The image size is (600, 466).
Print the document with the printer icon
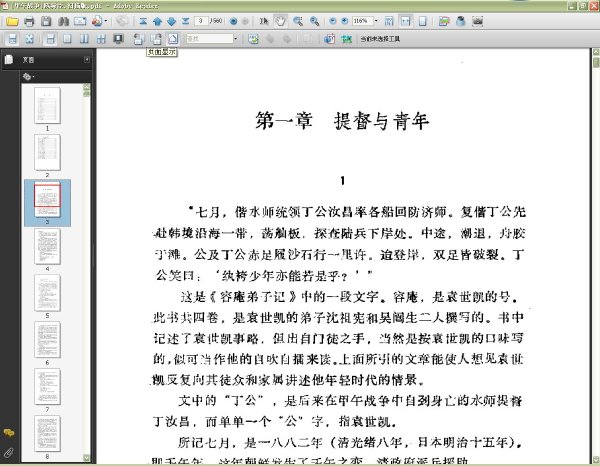click(29, 21)
